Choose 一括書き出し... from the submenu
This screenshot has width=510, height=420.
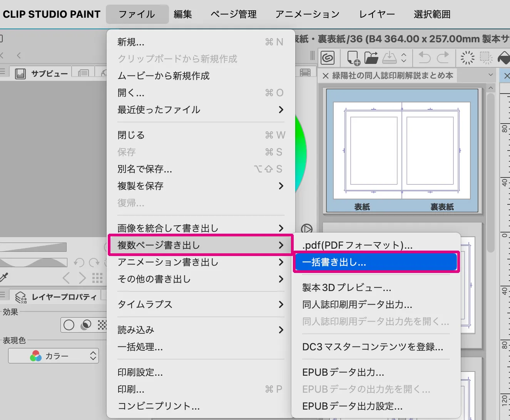[x=376, y=262]
